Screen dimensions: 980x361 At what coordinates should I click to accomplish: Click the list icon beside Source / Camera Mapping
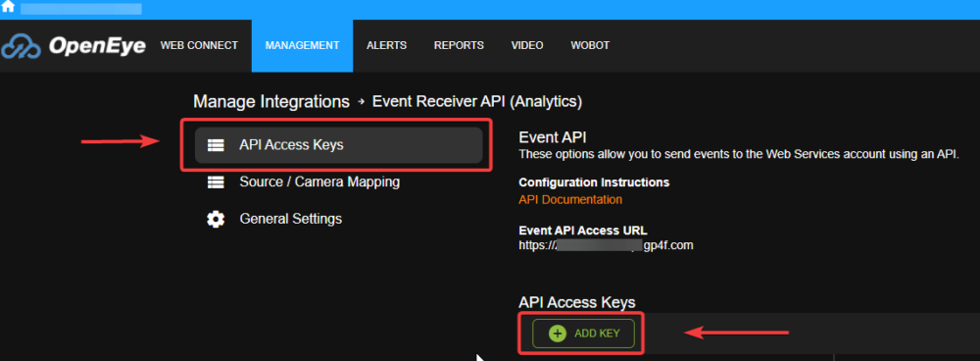tap(216, 182)
